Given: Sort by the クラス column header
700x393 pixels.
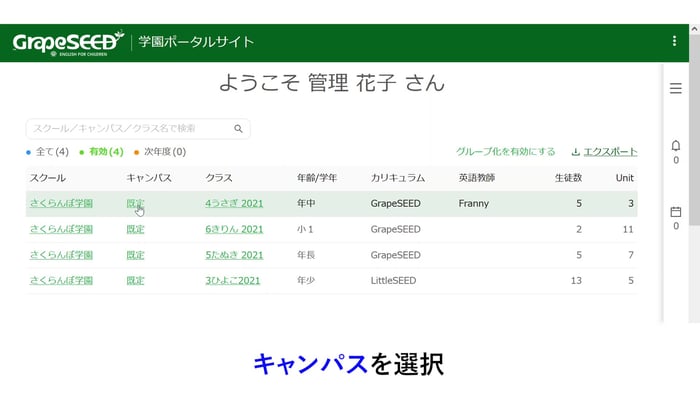Looking at the screenshot, I should (219, 178).
